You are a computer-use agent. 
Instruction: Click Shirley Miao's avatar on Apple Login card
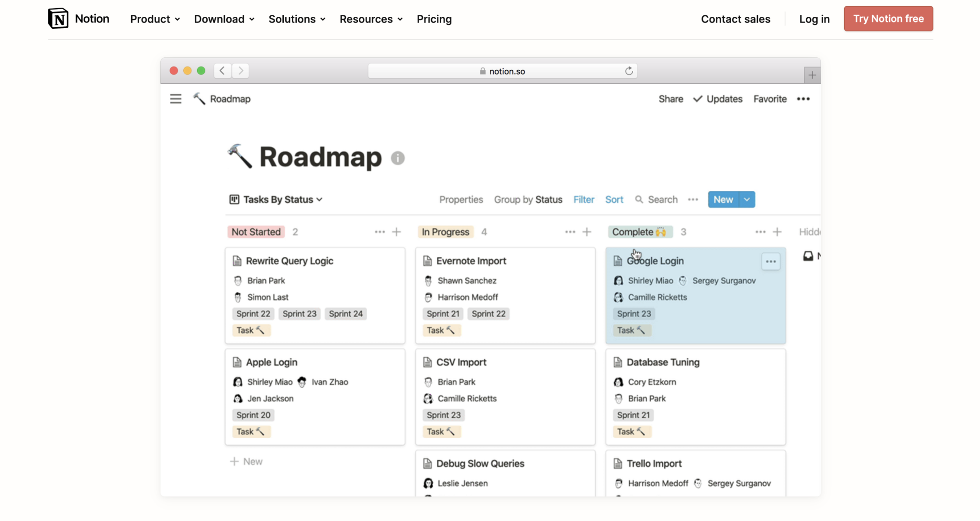238,382
